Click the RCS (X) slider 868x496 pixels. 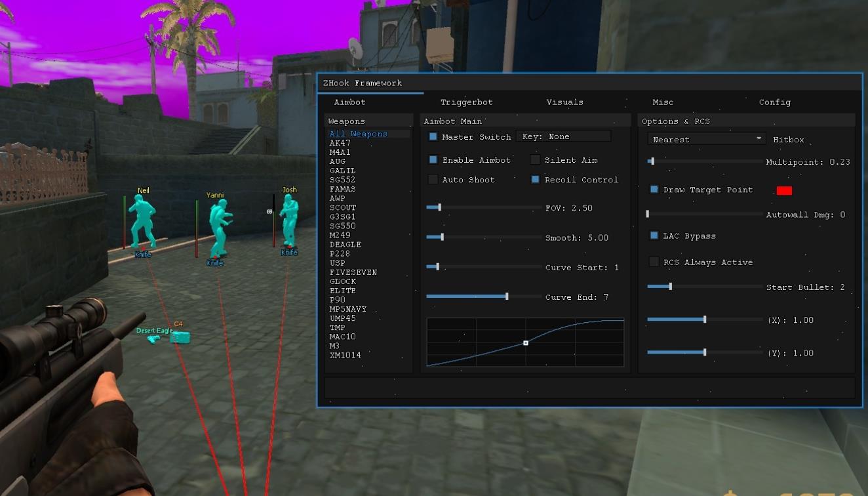click(705, 320)
